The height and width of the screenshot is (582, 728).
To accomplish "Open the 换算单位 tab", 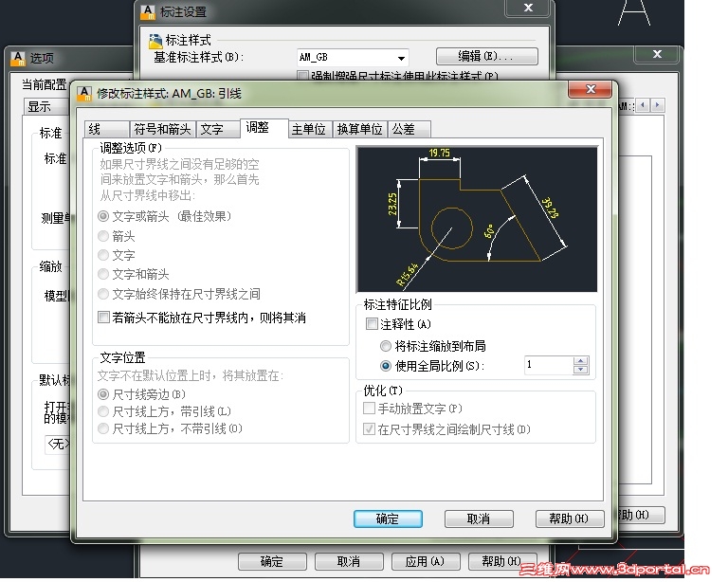I will (x=360, y=129).
